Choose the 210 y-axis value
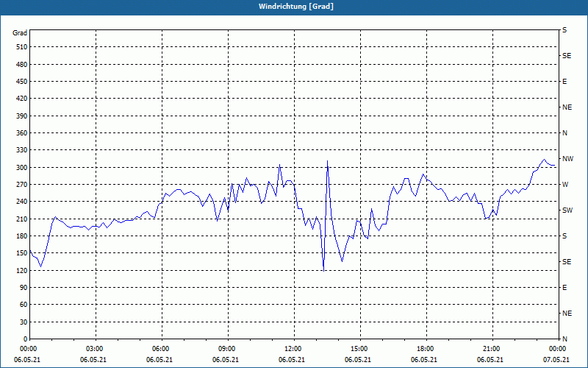 [22, 219]
